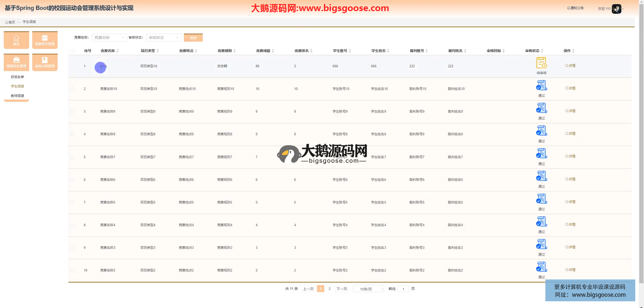Click the 待审核 pending status icon in row 1

541,63
